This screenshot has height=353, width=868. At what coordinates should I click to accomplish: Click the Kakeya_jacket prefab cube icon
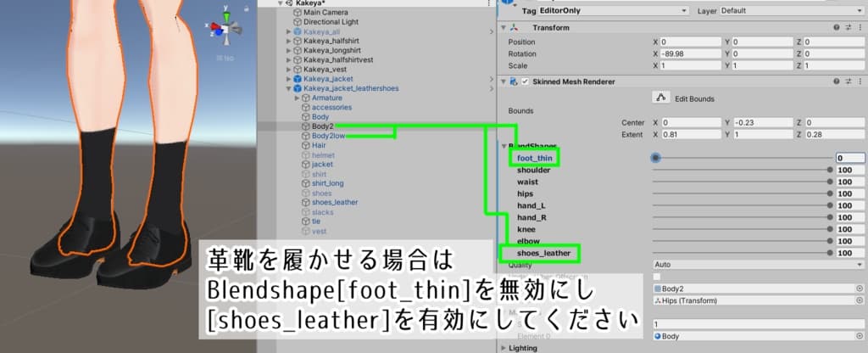coord(298,79)
